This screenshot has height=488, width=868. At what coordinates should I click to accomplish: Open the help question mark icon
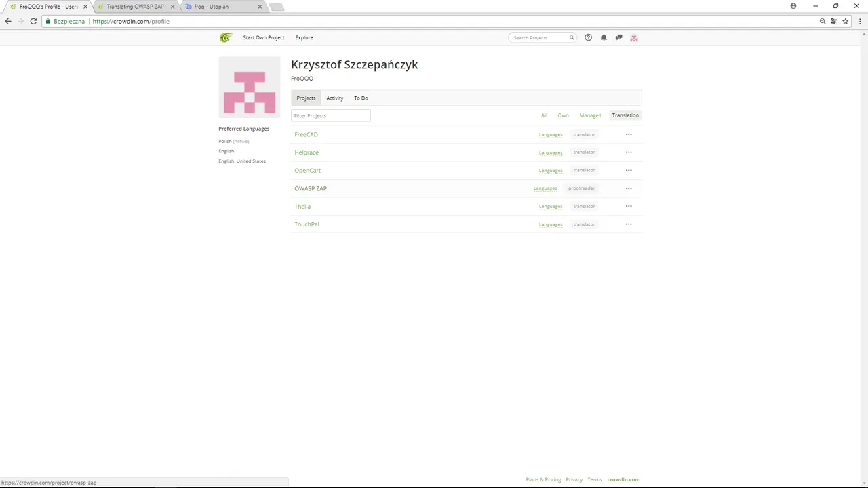589,37
